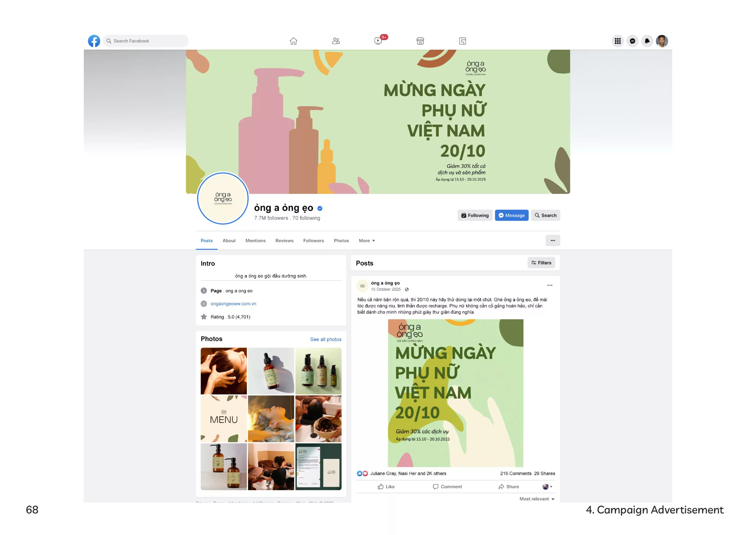
Task: Switch to the Reviews tab
Action: click(284, 240)
